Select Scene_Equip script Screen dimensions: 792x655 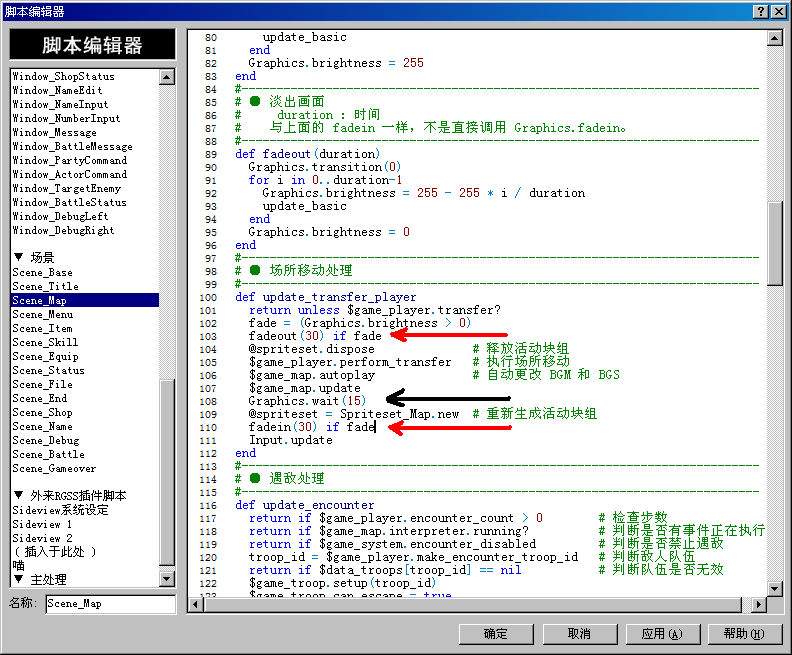point(45,357)
